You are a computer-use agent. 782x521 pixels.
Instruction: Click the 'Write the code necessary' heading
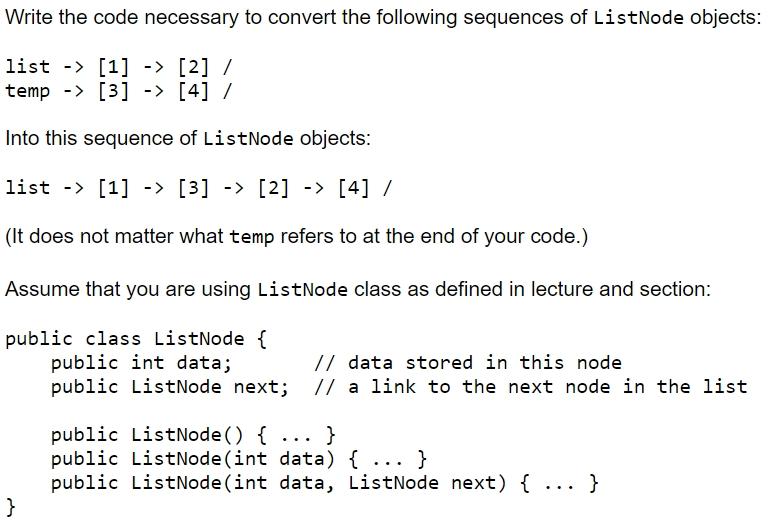click(x=383, y=18)
